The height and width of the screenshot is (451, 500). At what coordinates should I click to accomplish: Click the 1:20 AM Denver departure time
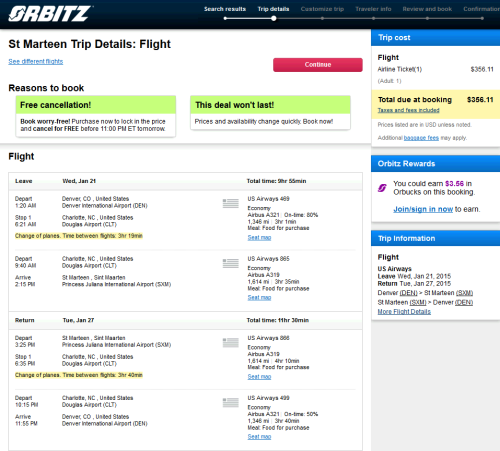25,206
